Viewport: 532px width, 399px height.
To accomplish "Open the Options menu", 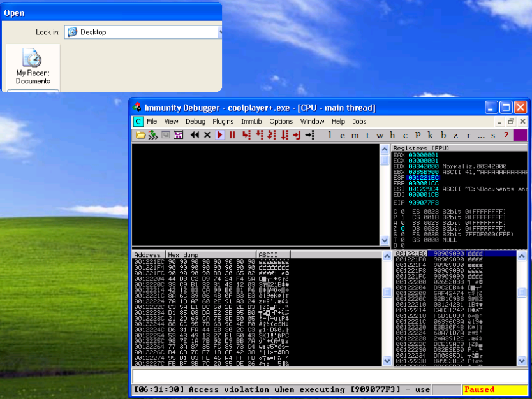I will (281, 121).
